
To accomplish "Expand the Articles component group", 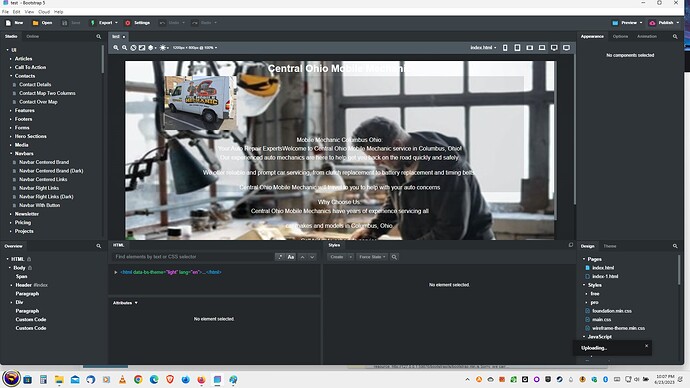I will coord(11,59).
